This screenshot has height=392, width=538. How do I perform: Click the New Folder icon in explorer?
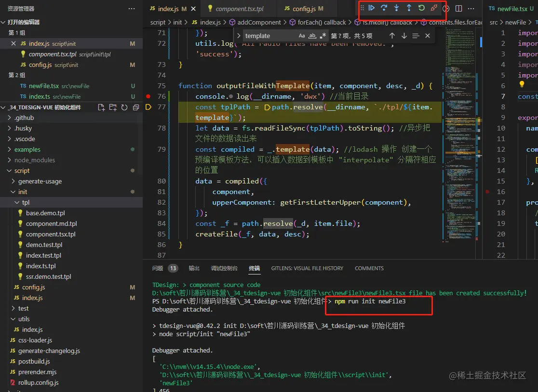coord(113,107)
